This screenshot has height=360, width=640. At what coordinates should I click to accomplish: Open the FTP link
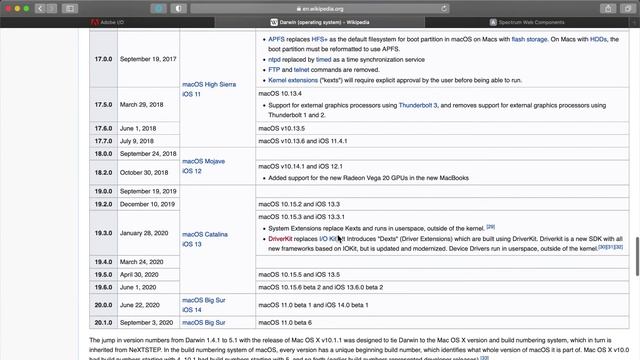274,70
